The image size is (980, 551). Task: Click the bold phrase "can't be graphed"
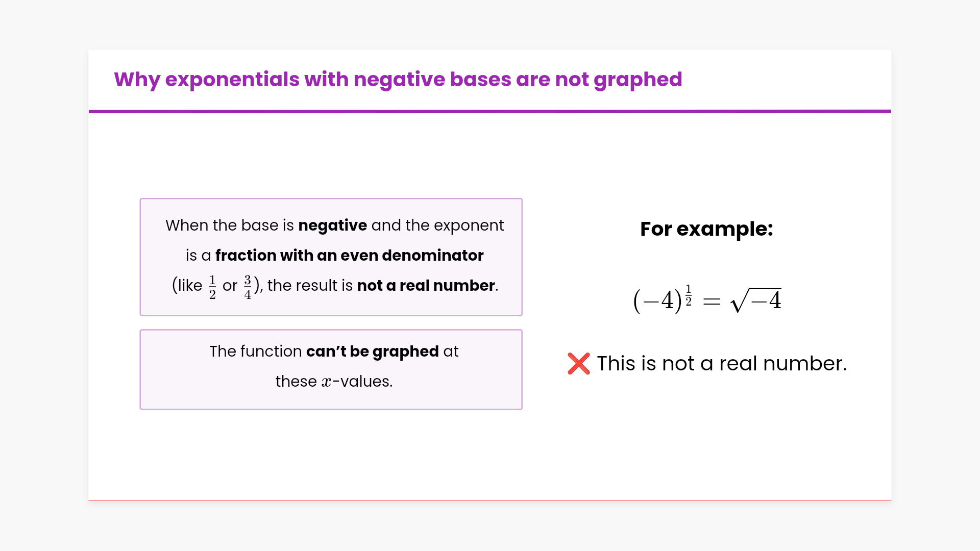372,352
